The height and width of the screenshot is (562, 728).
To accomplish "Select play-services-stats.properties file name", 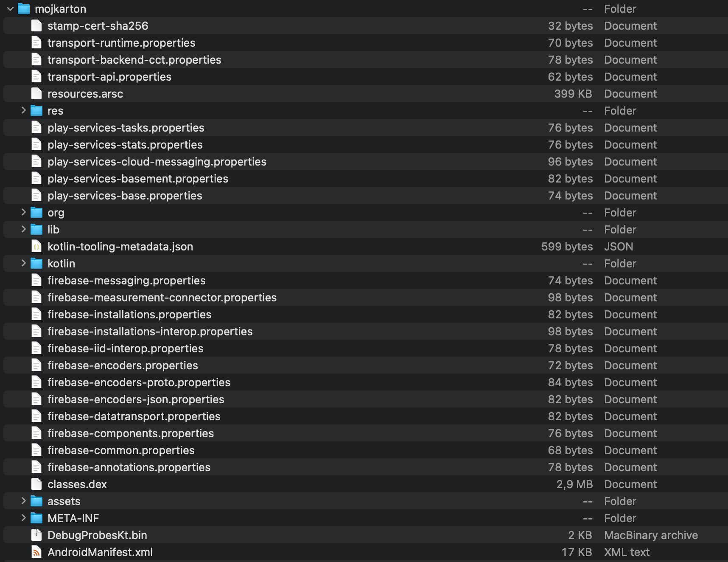I will click(x=125, y=145).
